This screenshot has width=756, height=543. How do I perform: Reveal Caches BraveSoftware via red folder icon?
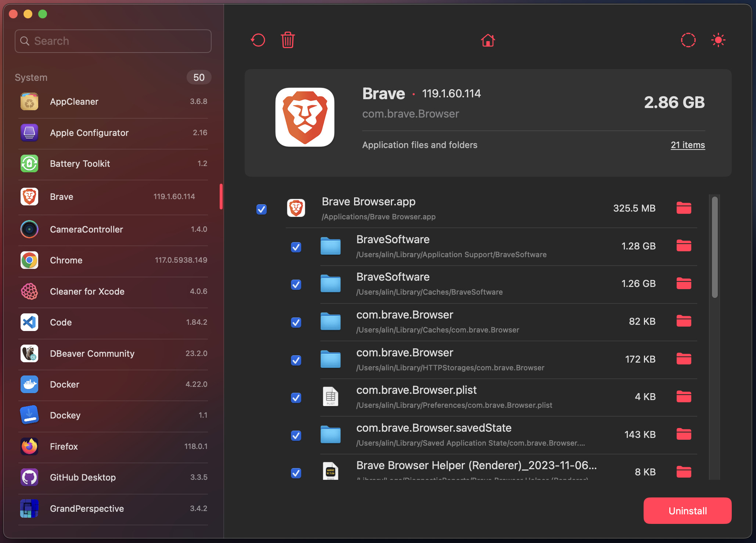[x=684, y=283]
